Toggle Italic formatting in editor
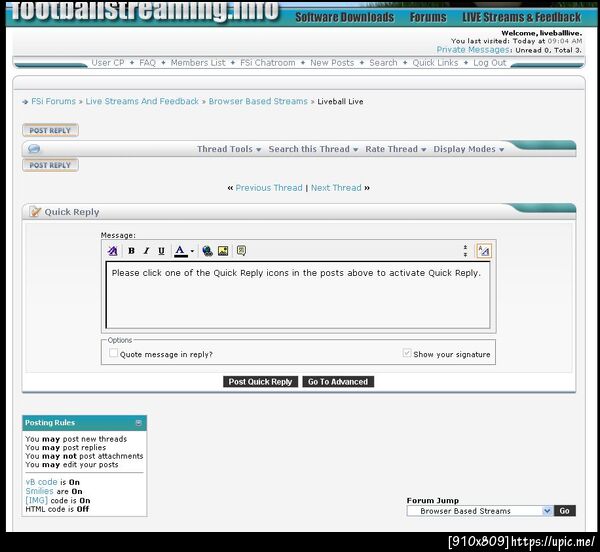Image resolution: width=600 pixels, height=552 pixels. pos(146,251)
